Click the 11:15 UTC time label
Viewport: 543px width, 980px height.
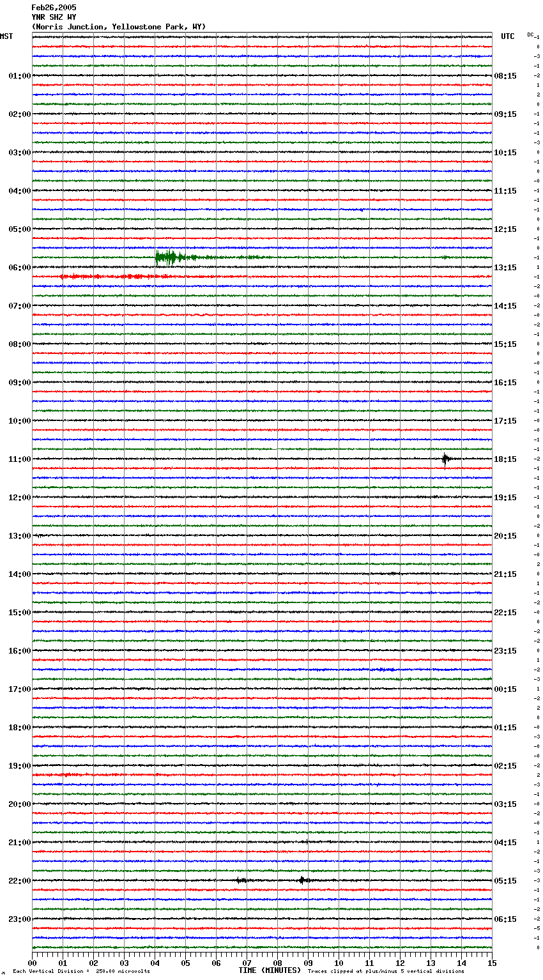click(x=505, y=191)
